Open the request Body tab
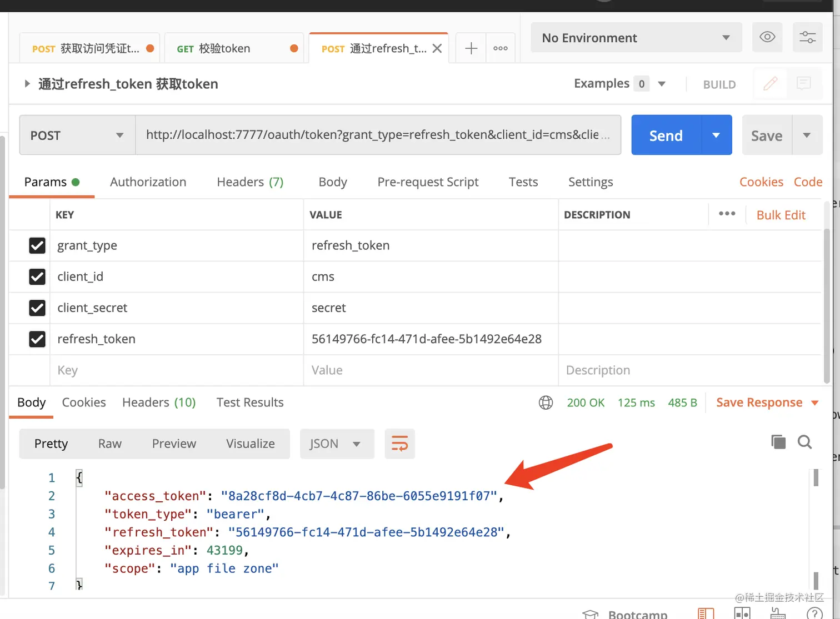Viewport: 840px width, 619px height. click(x=333, y=182)
